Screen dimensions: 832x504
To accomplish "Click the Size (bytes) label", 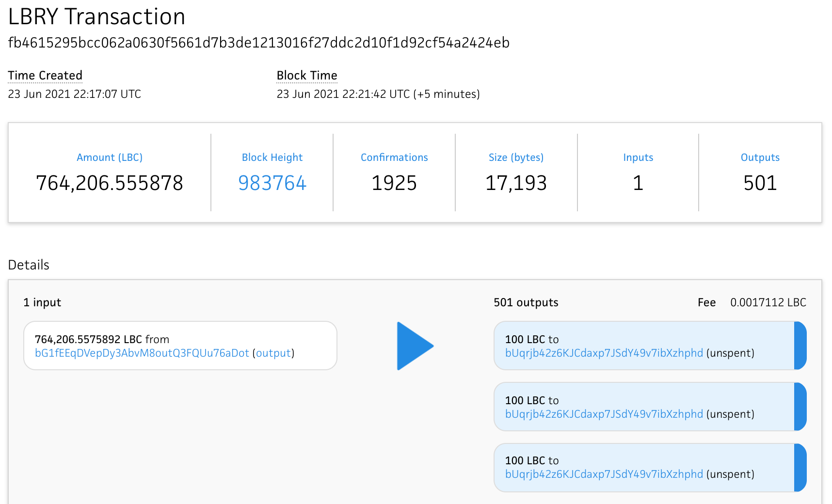I will [x=516, y=157].
